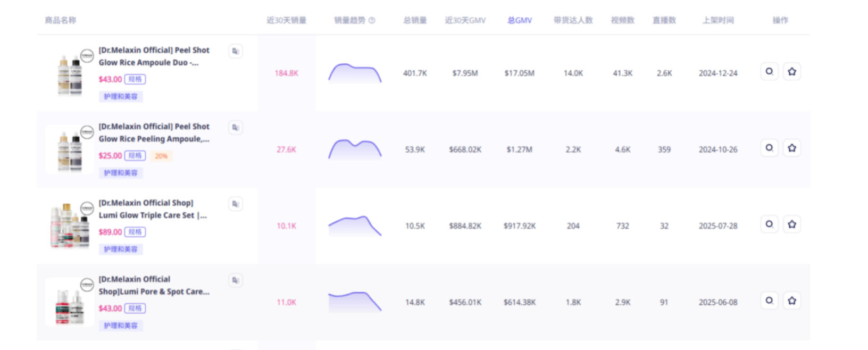Click sales trend chart for 184.8K row
The width and height of the screenshot is (868, 350).
point(355,73)
